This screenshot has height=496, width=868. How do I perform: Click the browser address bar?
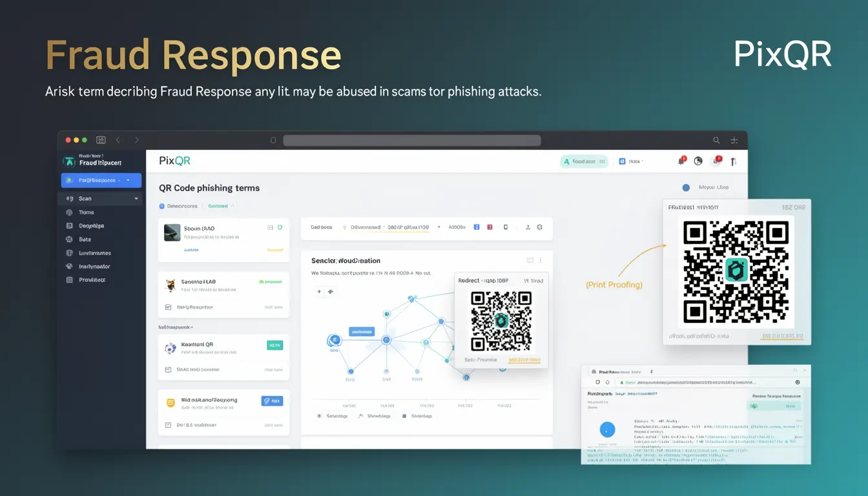tap(411, 140)
